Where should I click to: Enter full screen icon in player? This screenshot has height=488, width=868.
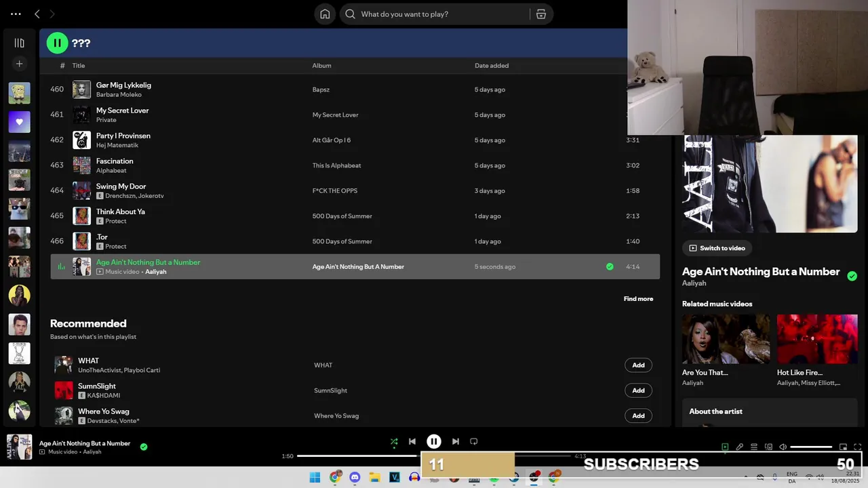tap(857, 447)
